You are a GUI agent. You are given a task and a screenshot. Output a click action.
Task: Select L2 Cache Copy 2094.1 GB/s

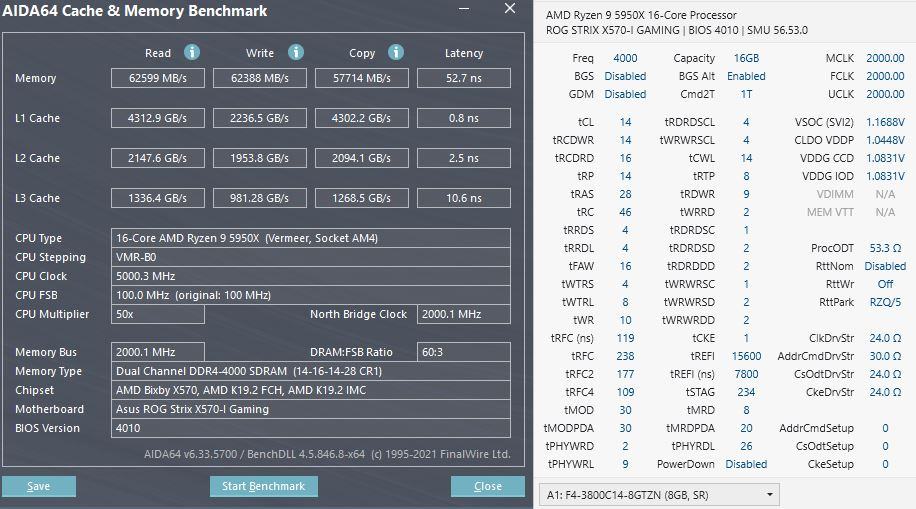click(x=362, y=158)
